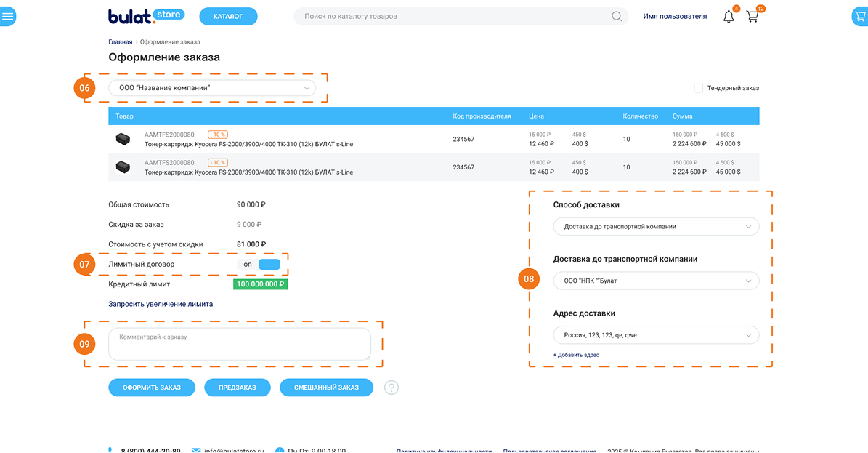
Task: Click the bulat.store logo
Action: (146, 16)
